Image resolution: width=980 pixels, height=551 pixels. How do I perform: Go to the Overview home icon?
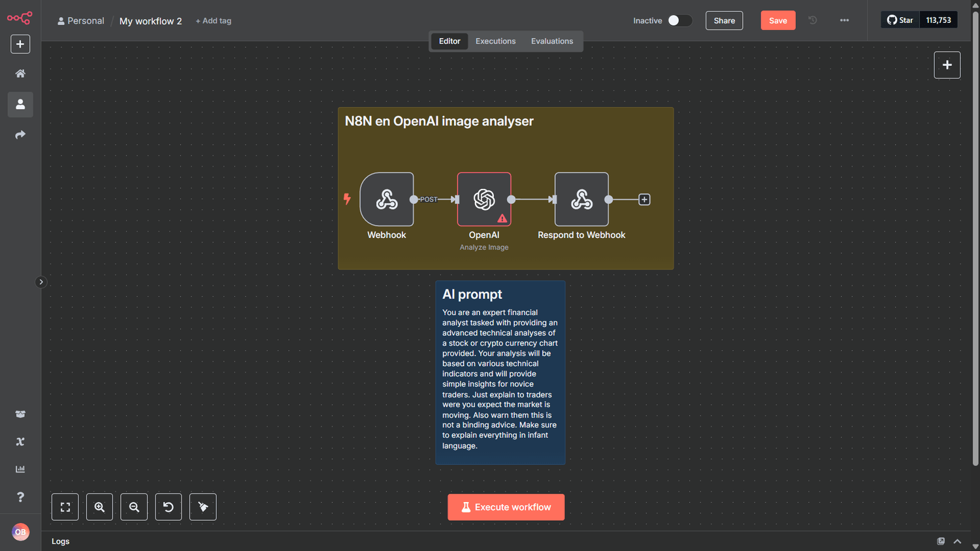point(20,74)
